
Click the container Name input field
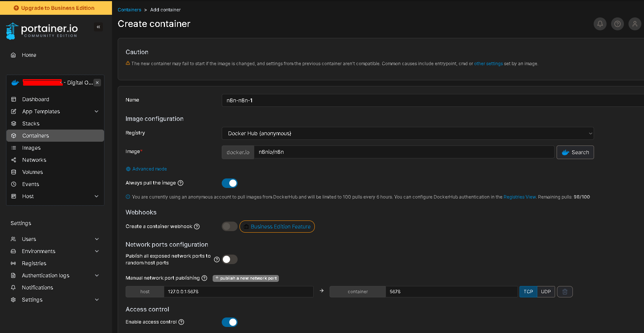pos(431,100)
